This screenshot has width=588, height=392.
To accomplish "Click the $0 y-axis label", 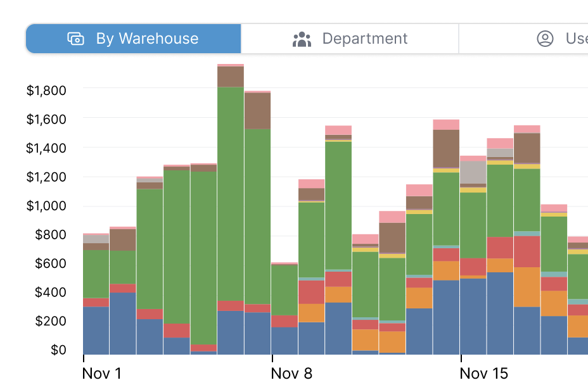I will click(58, 350).
